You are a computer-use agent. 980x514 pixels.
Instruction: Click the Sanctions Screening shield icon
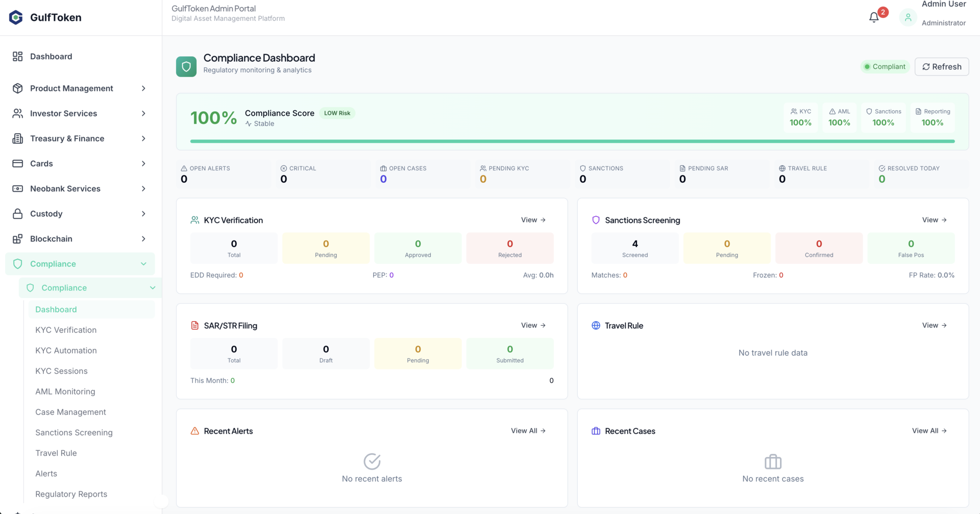coord(596,220)
